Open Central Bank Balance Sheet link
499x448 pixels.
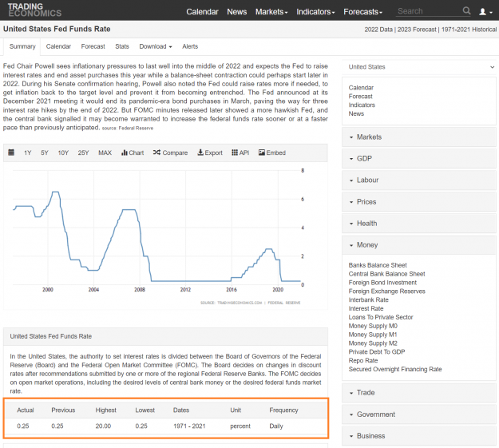(x=386, y=274)
